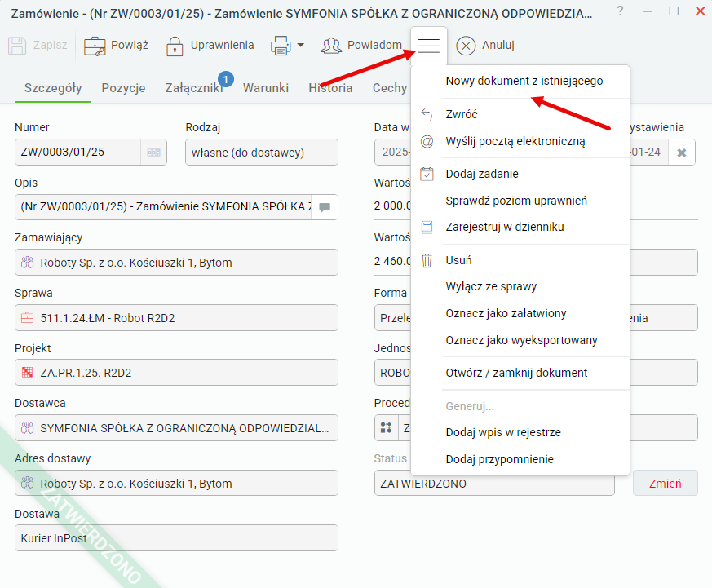712x588 pixels.
Task: Select Otwórz / zamknij dokument
Action: [520, 373]
